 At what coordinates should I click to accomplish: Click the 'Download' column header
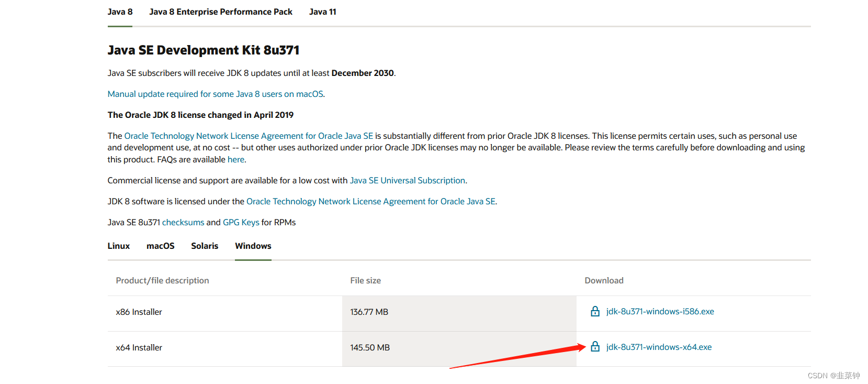coord(604,280)
